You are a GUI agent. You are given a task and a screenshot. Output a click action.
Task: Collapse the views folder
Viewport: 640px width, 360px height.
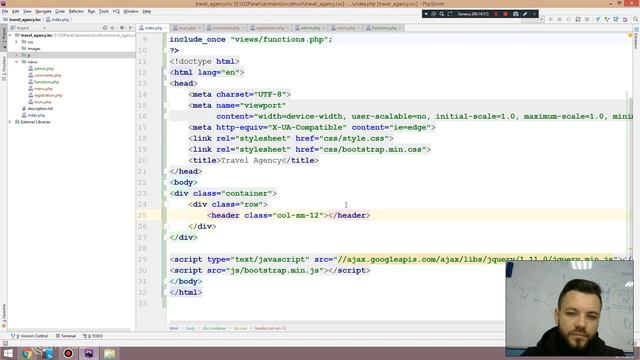point(17,62)
